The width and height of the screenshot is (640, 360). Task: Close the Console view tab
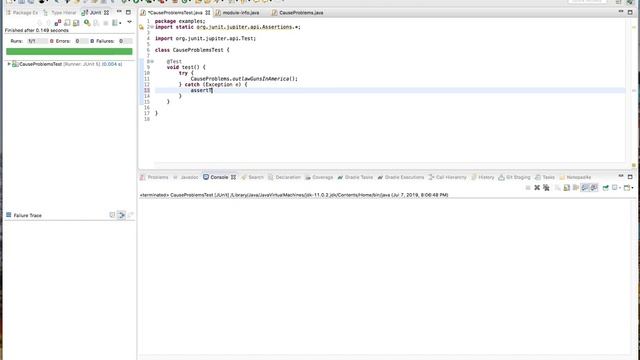point(233,177)
